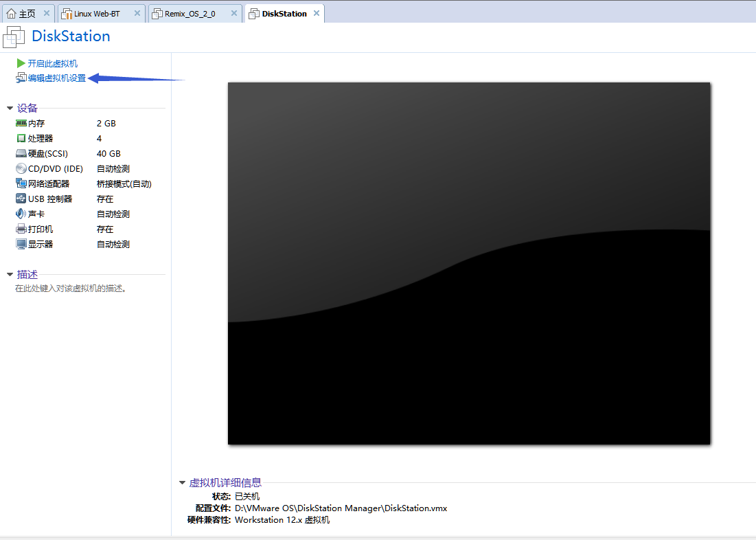
Task: Click the VM icon on the Remix_OS_2_0 tab
Action: click(157, 14)
